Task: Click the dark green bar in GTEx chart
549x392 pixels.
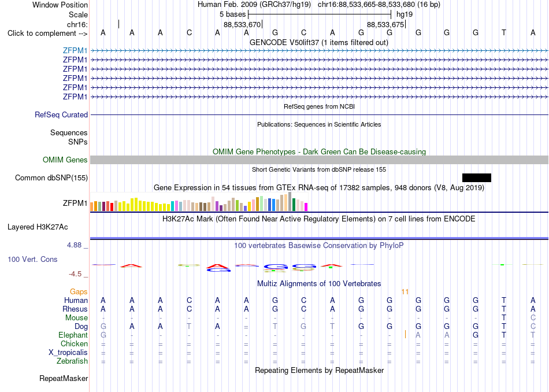Action: pyautogui.click(x=294, y=205)
